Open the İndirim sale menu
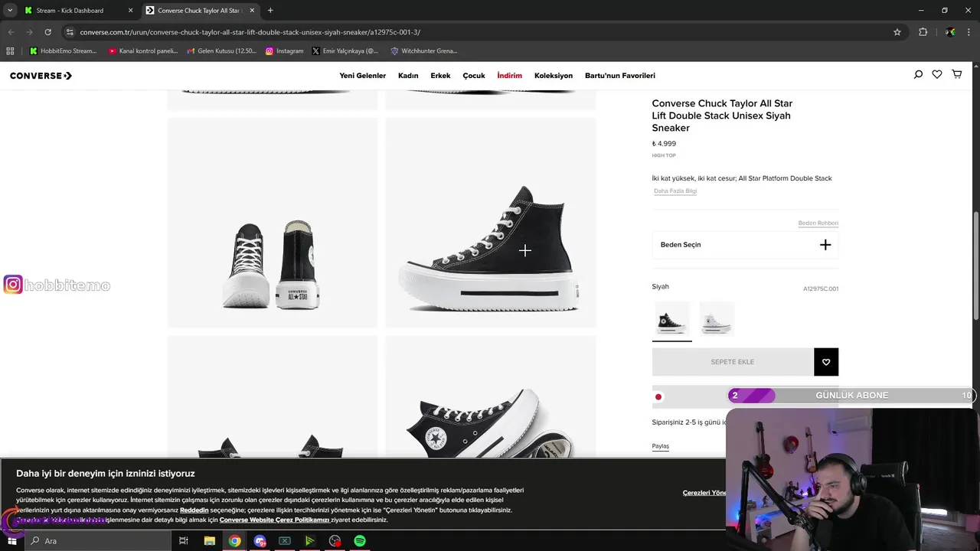Image resolution: width=980 pixels, height=551 pixels. click(x=509, y=76)
